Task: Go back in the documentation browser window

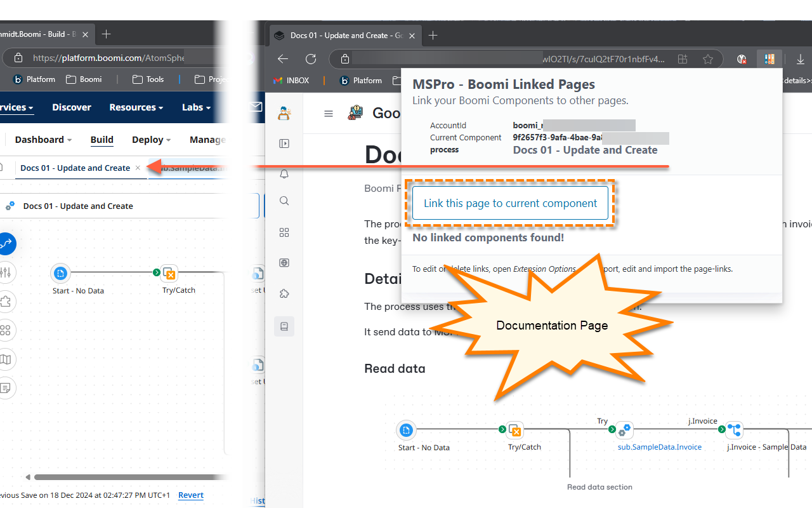Action: pos(283,59)
